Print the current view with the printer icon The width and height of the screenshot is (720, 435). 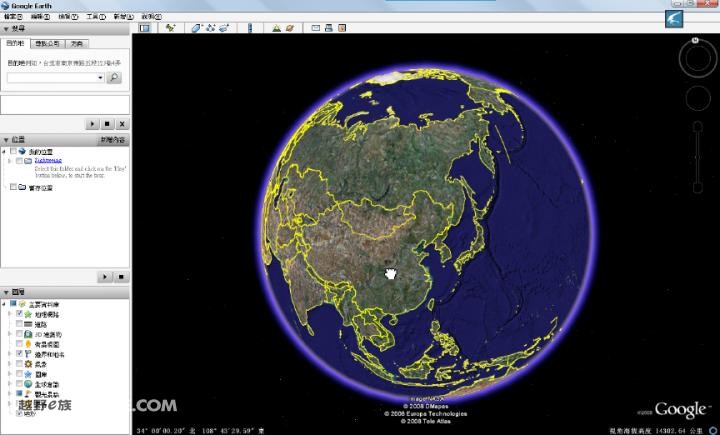[329, 28]
